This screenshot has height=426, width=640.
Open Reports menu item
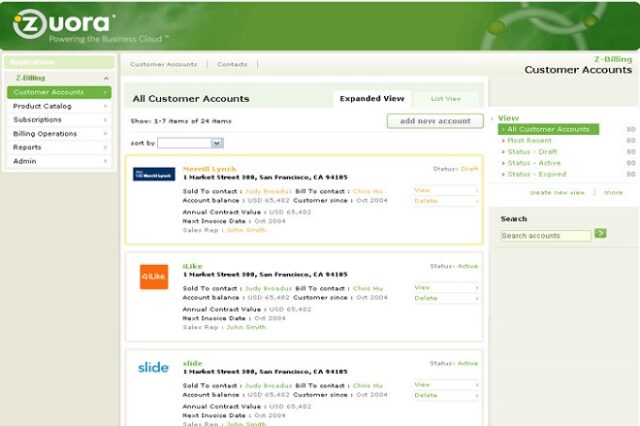pos(59,147)
